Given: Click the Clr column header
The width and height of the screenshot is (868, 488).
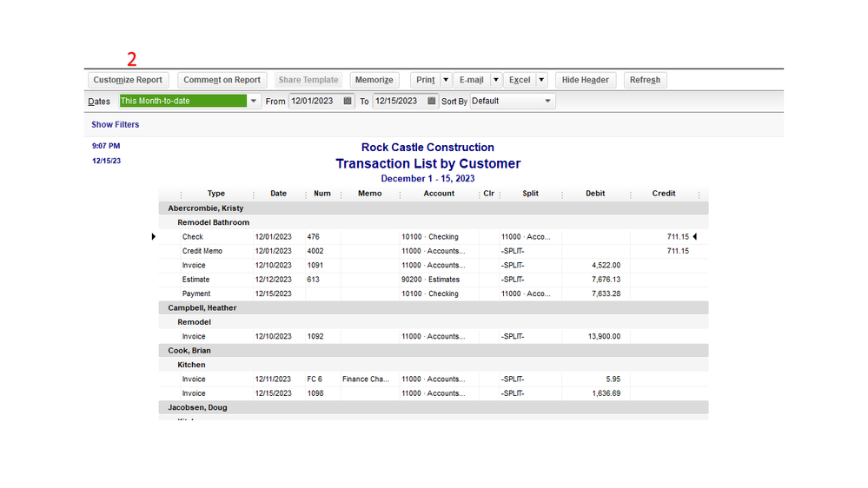Looking at the screenshot, I should pyautogui.click(x=489, y=194).
